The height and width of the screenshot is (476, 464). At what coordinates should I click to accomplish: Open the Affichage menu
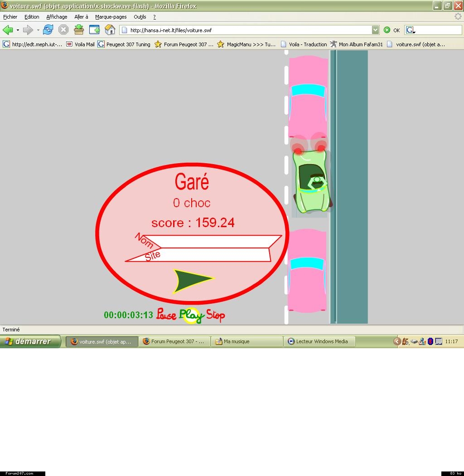coord(57,17)
